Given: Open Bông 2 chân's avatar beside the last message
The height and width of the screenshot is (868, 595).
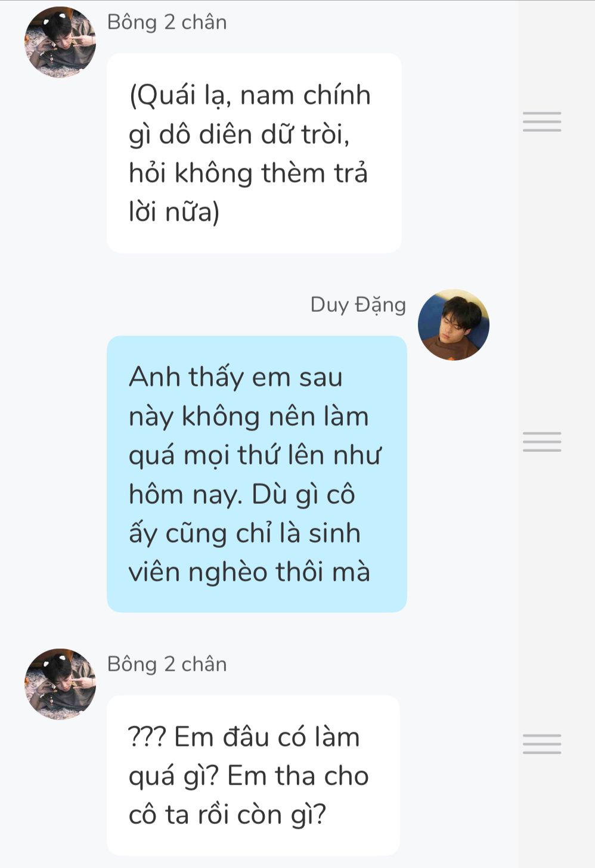Looking at the screenshot, I should click(x=60, y=684).
